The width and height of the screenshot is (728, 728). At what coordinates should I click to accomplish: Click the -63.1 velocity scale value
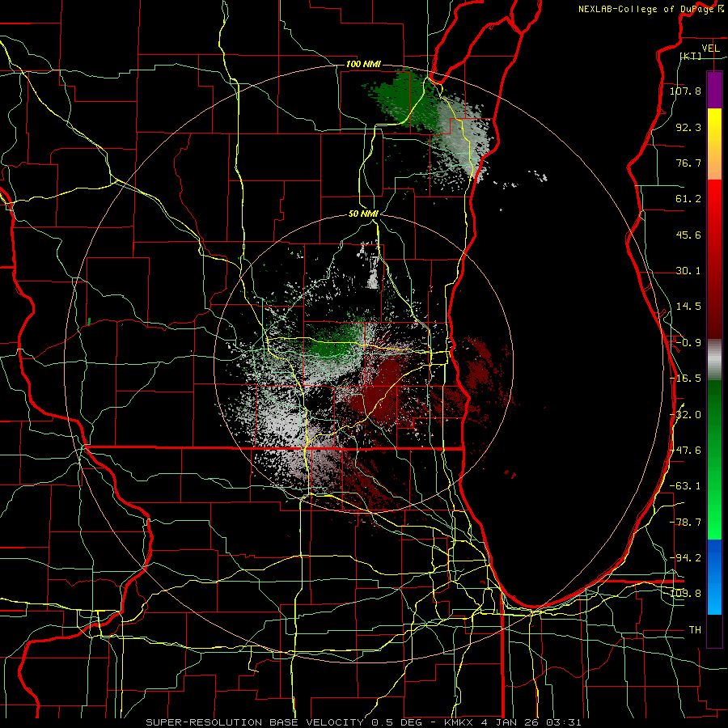tap(685, 486)
